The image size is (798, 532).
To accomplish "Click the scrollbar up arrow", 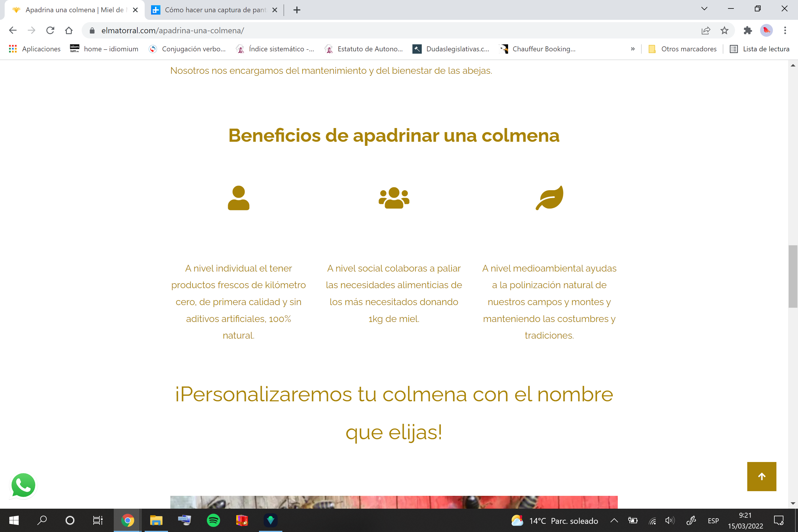I will (793, 66).
